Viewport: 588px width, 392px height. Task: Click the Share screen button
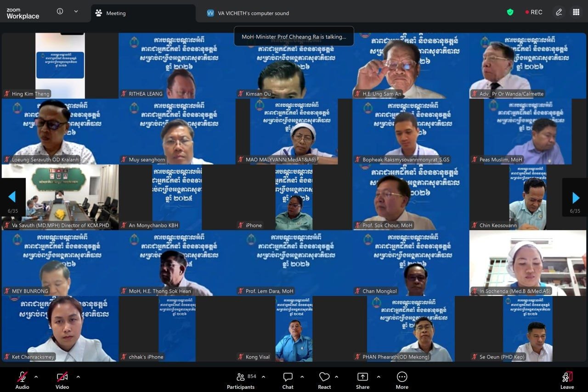tap(362, 381)
